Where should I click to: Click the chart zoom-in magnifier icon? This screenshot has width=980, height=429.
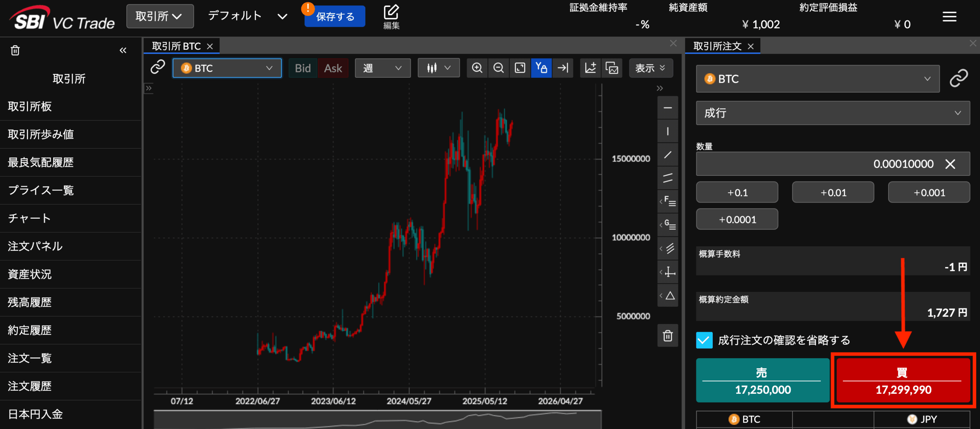(477, 68)
